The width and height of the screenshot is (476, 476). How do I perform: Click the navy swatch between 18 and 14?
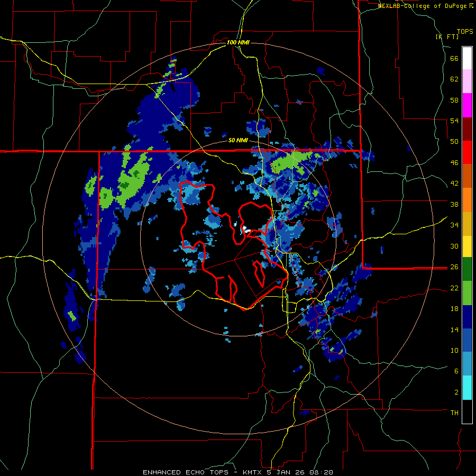467,317
